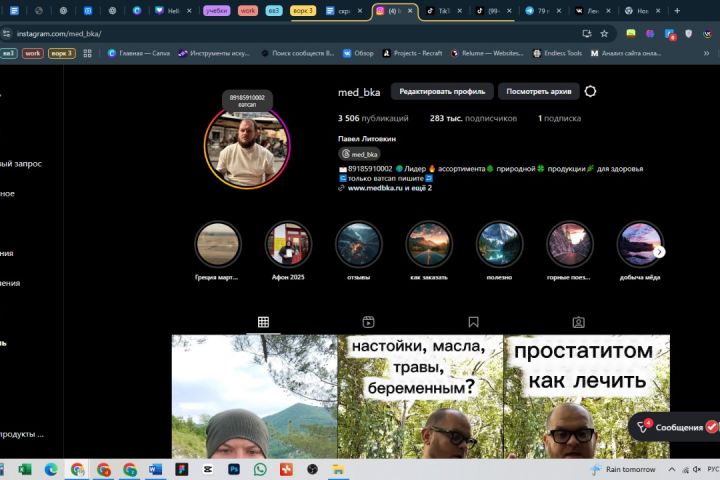This screenshot has height=480, width=720.
Task: Open WhatsApp from the taskbar
Action: coord(260,469)
